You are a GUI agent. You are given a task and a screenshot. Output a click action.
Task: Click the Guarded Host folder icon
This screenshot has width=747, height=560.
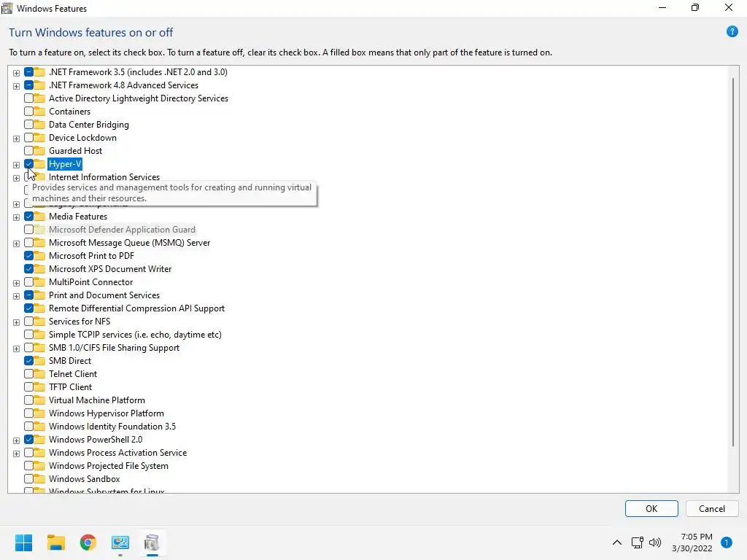(39, 150)
